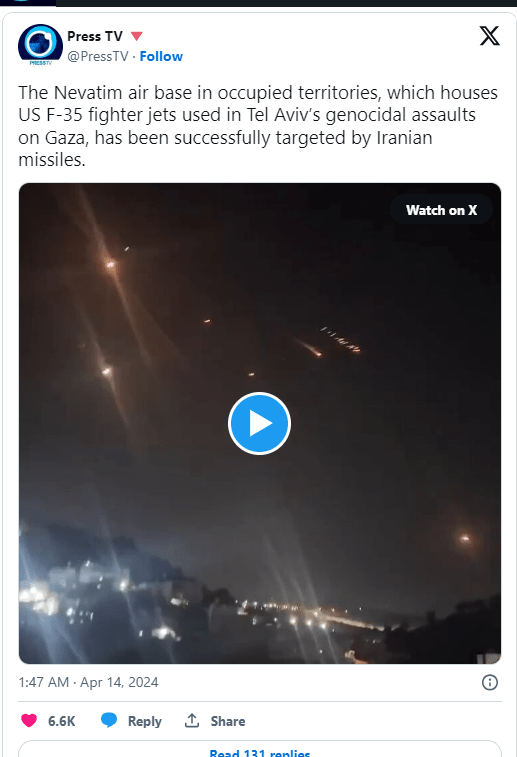The height and width of the screenshot is (757, 517).
Task: Like the tweet with the heart icon
Action: point(29,721)
